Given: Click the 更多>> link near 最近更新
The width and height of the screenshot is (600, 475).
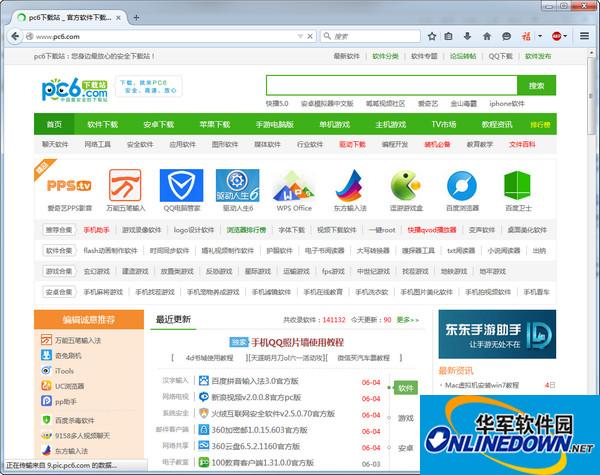Looking at the screenshot, I should pos(408,320).
